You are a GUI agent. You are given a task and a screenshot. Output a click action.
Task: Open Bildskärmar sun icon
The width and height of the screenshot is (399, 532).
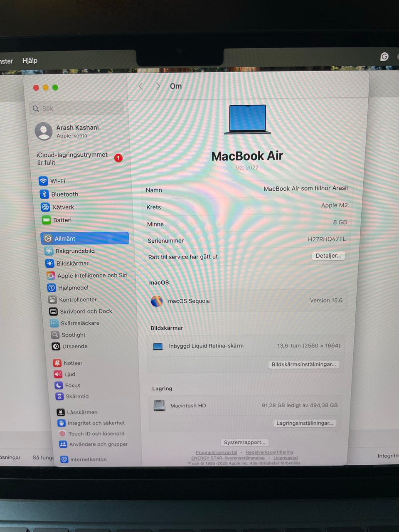[50, 264]
